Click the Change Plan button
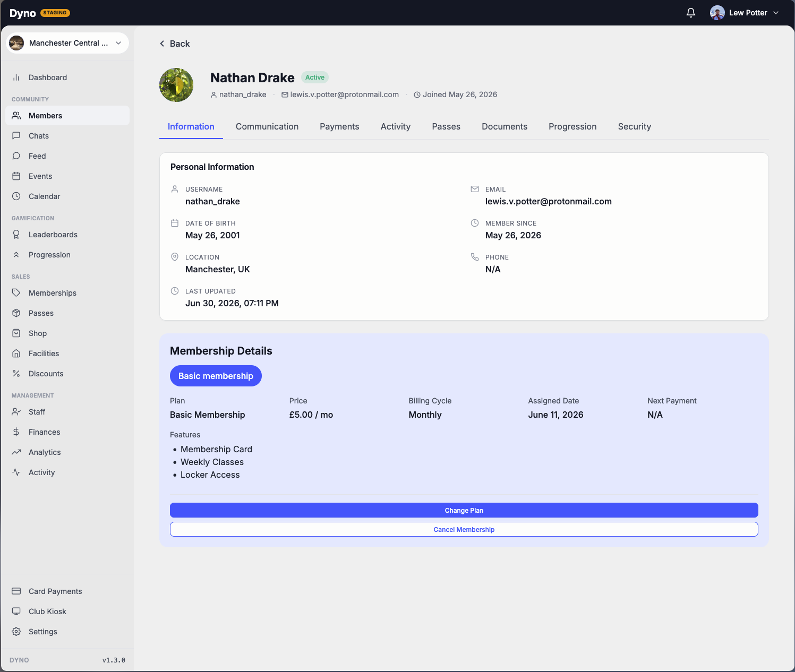795x672 pixels. coord(464,510)
